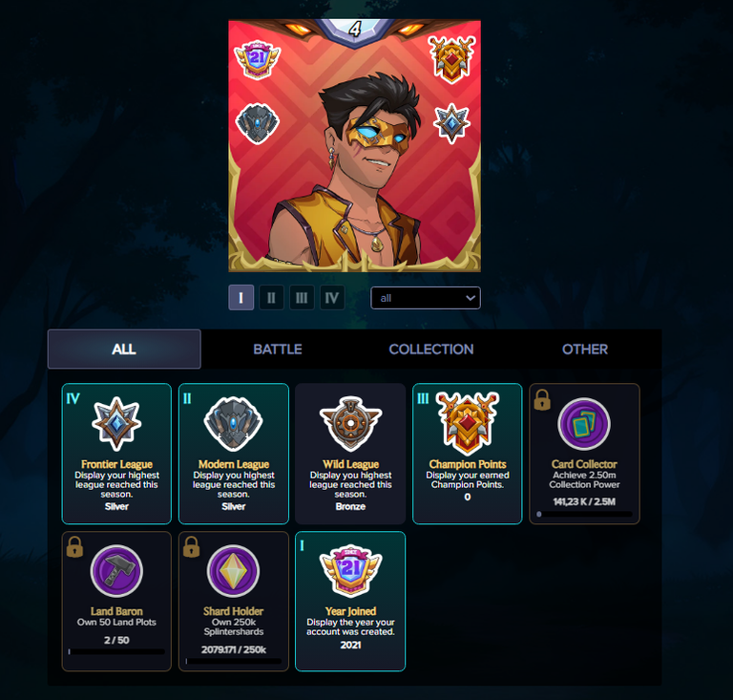
Task: Select the ALL tab
Action: pos(124,350)
